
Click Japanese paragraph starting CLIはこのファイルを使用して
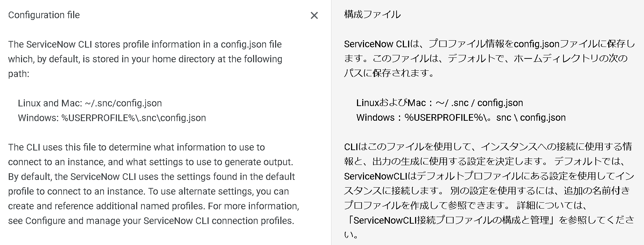(x=488, y=154)
